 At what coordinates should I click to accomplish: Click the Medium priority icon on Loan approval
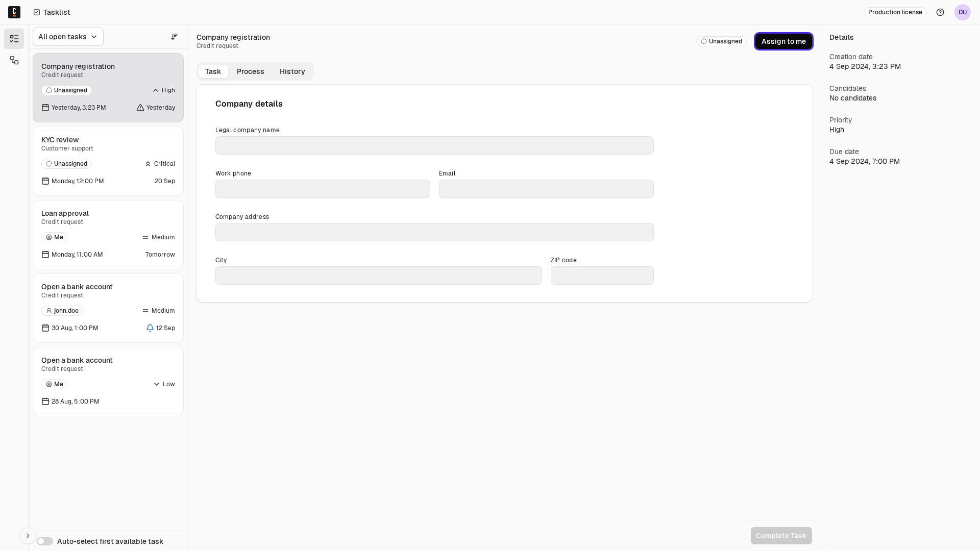click(x=145, y=237)
